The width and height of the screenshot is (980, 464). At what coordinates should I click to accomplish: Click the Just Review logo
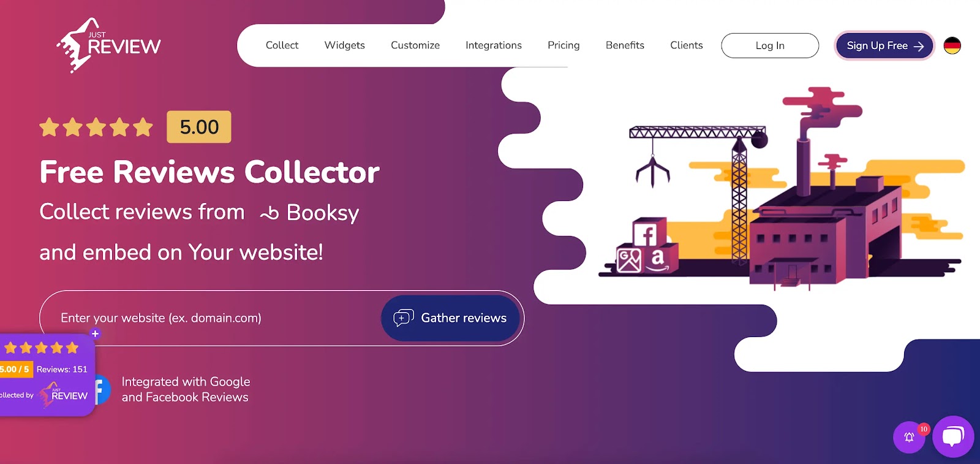[109, 45]
